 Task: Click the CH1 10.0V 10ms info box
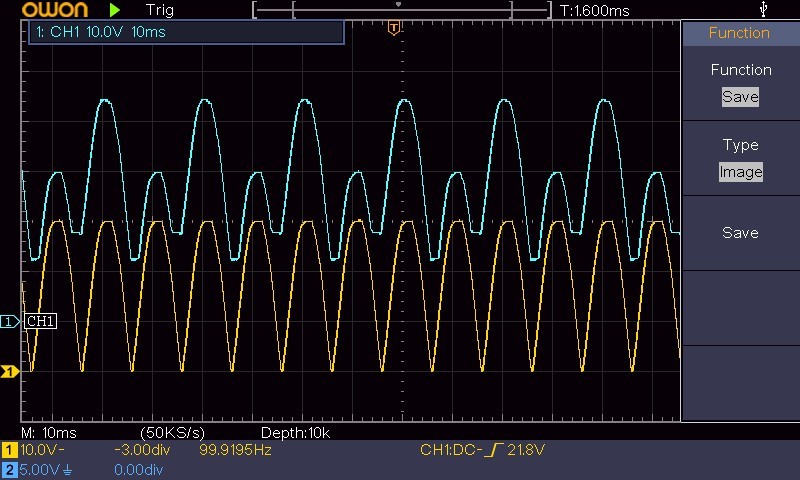[x=186, y=32]
